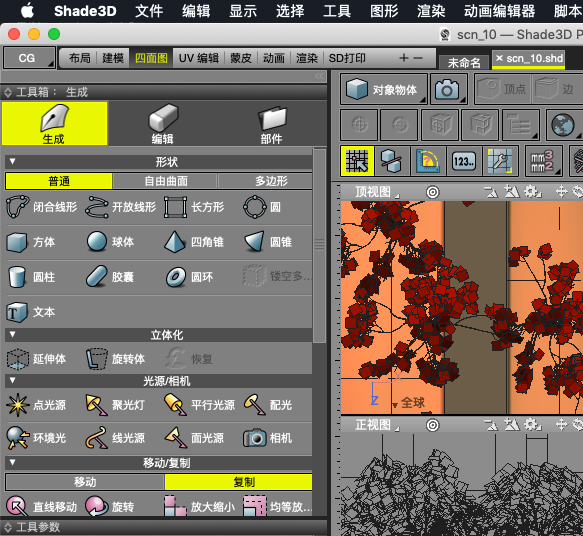The image size is (583, 536).
Task: Select the 旋转 rotate copy tool
Action: point(110,506)
